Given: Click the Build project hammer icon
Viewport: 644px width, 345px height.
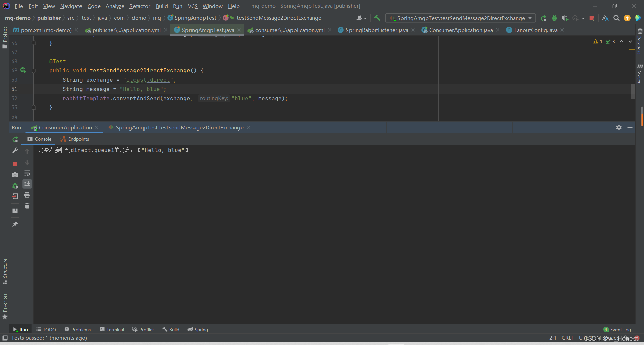Looking at the screenshot, I should 377,18.
